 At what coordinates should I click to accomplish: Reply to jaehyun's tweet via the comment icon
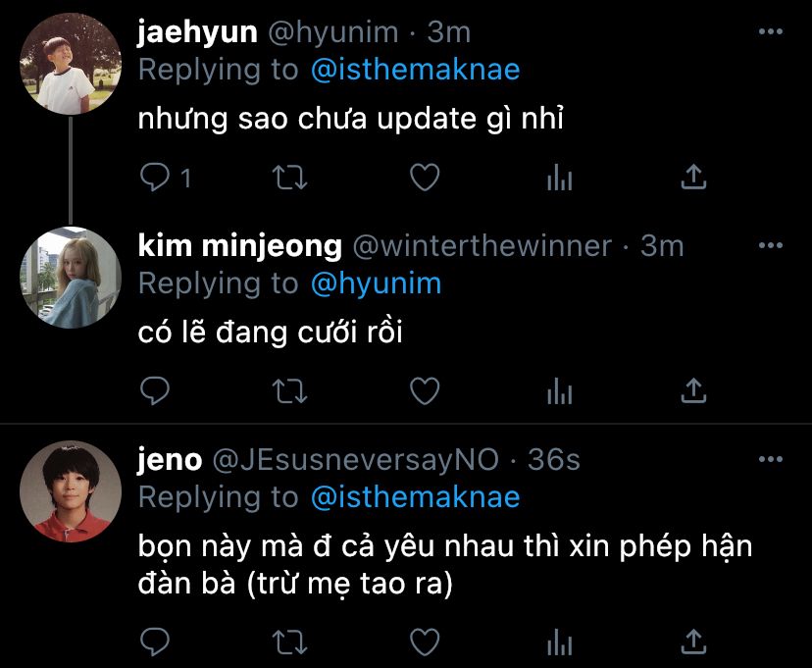[x=154, y=178]
